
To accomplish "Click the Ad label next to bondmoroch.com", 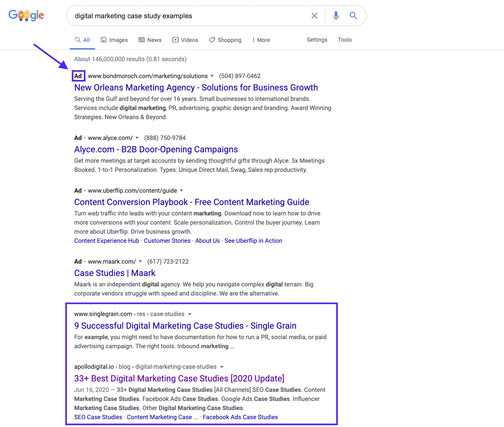I will click(x=78, y=76).
